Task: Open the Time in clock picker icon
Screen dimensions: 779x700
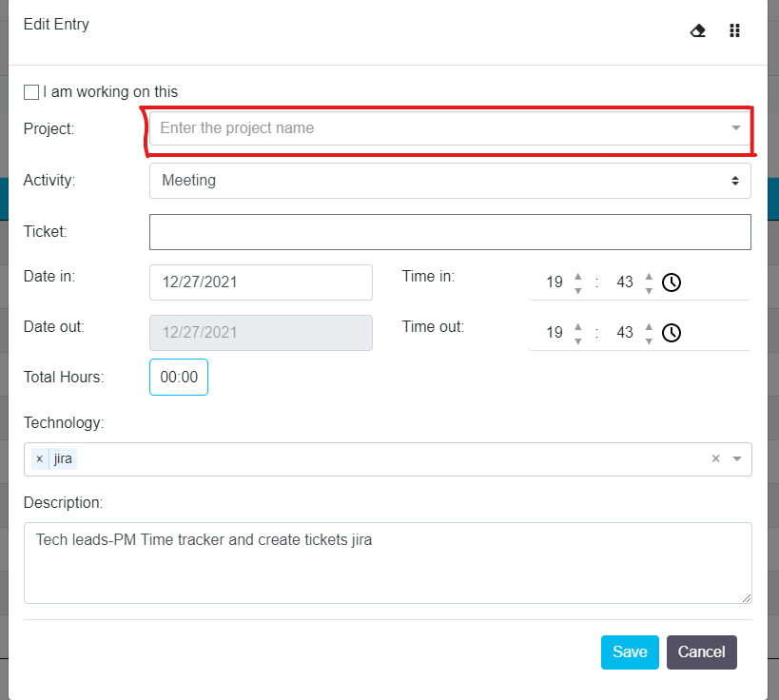Action: (x=672, y=282)
